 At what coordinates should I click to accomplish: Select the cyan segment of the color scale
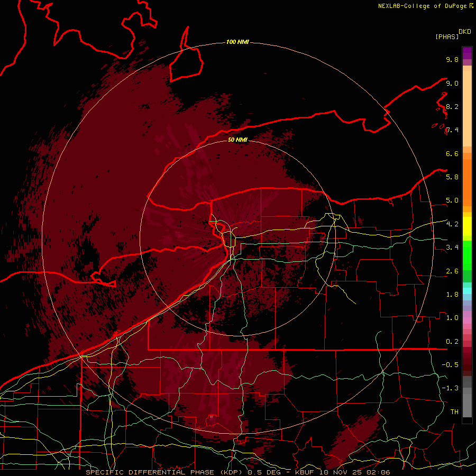(x=467, y=291)
